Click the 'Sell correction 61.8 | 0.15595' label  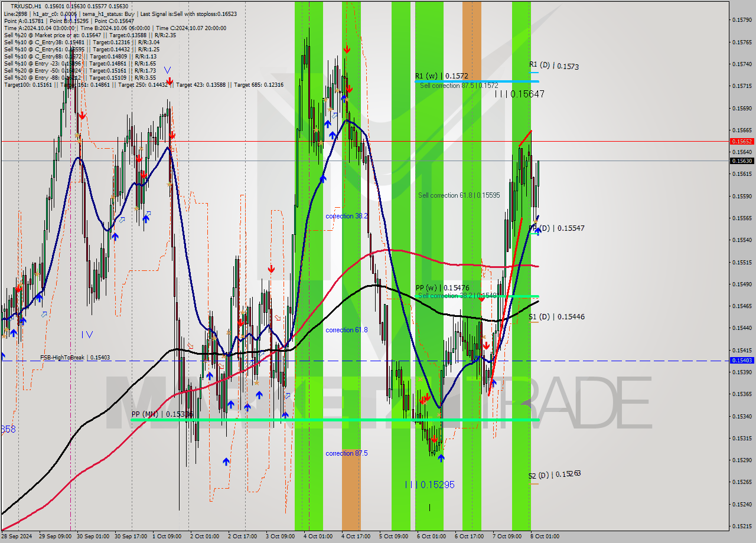(x=459, y=195)
